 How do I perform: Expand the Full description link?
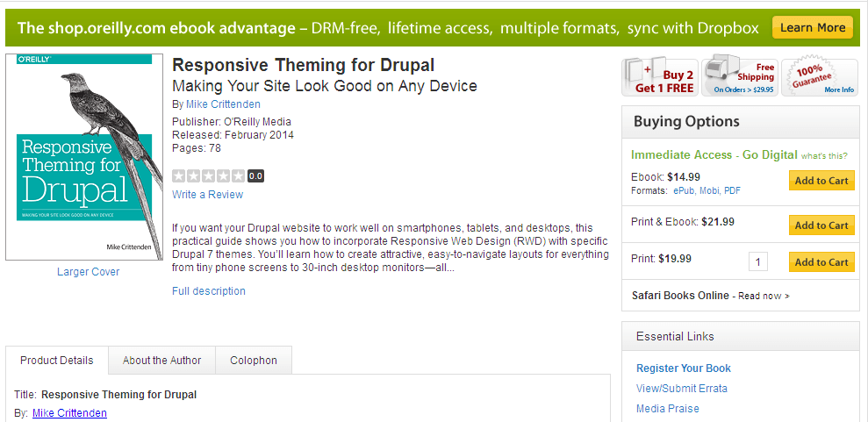pos(209,291)
